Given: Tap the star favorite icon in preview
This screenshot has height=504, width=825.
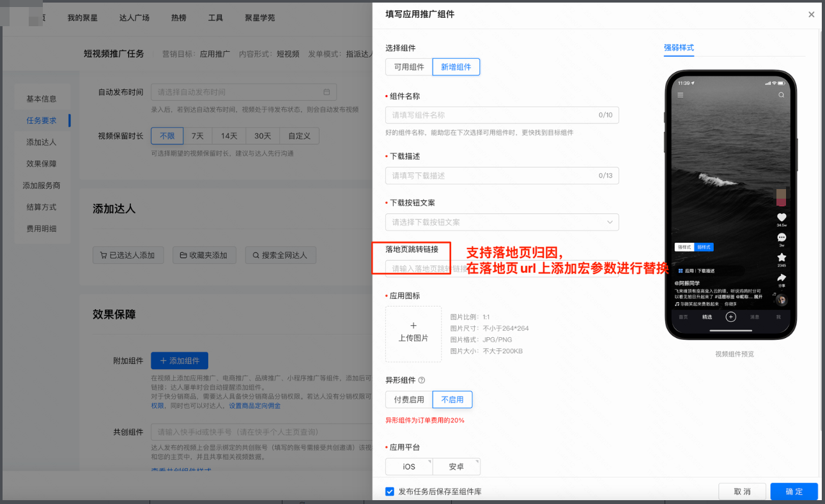Looking at the screenshot, I should pos(781,257).
